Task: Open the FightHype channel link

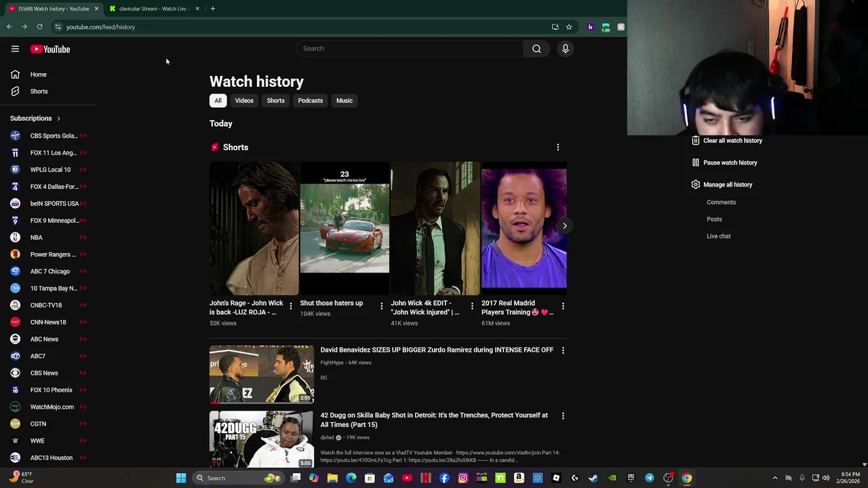Action: click(332, 363)
